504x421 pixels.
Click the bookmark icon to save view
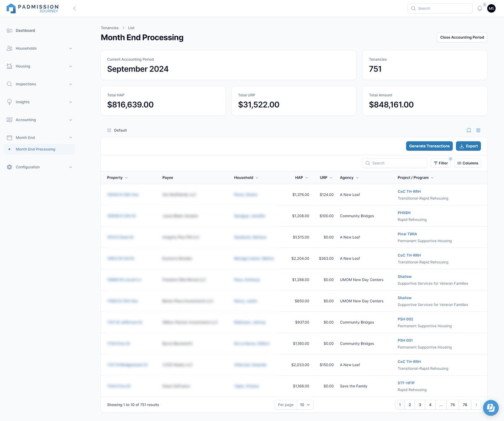(x=469, y=130)
